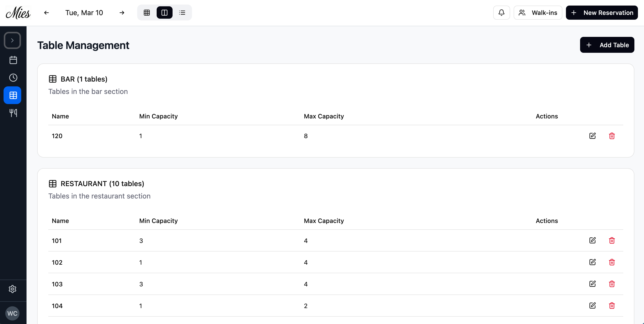Click max capacity 2 for table 104
Viewport: 644px width, 324px height.
306,306
